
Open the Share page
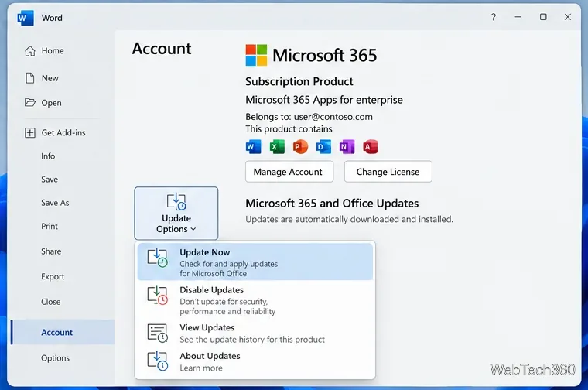(x=51, y=251)
